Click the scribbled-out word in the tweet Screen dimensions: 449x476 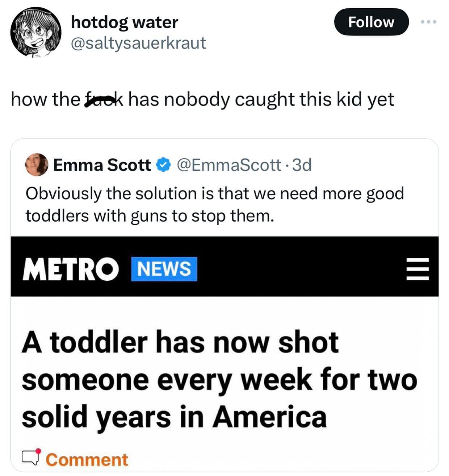point(103,100)
